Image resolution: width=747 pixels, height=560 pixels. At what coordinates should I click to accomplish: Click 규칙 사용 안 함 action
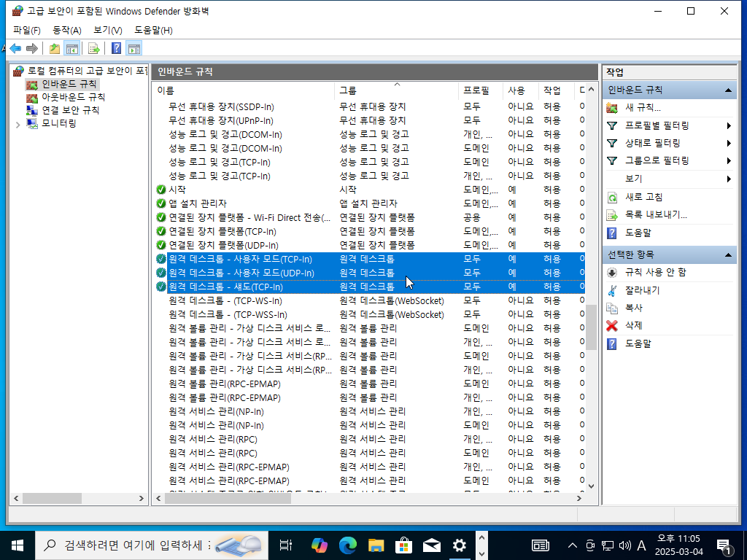(x=656, y=273)
